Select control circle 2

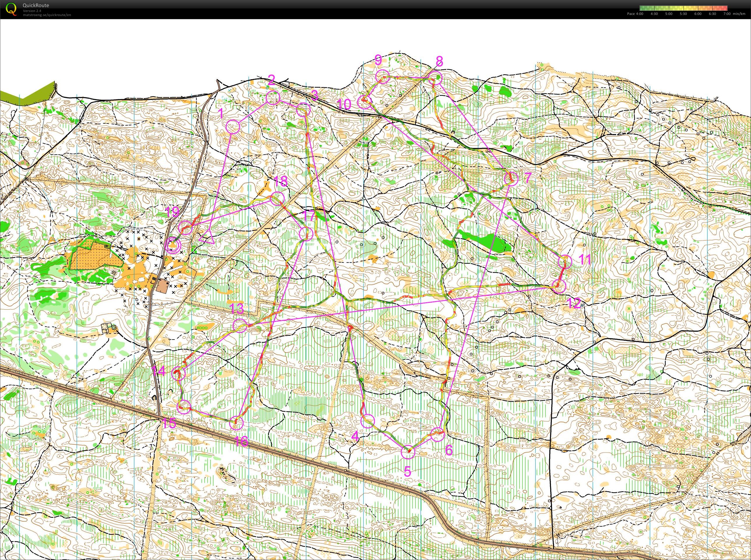click(273, 98)
